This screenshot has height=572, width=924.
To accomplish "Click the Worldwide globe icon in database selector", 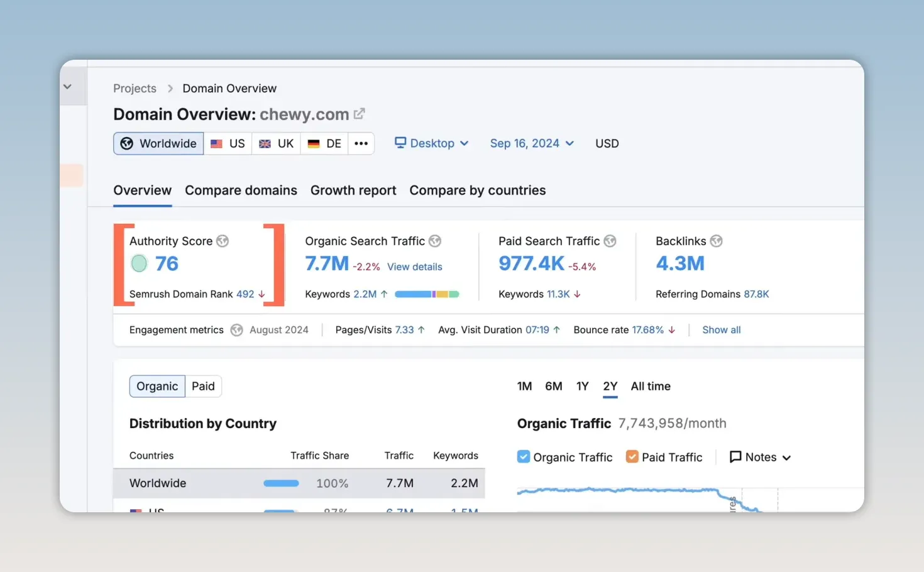I will [x=127, y=143].
